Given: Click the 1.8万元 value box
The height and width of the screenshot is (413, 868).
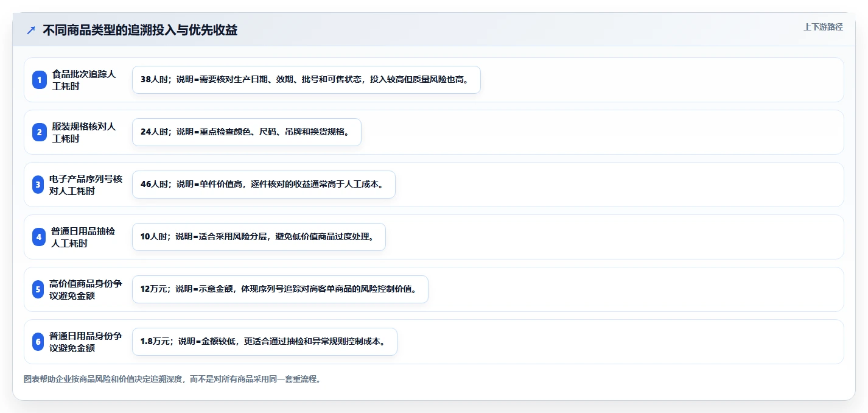Looking at the screenshot, I should [265, 342].
